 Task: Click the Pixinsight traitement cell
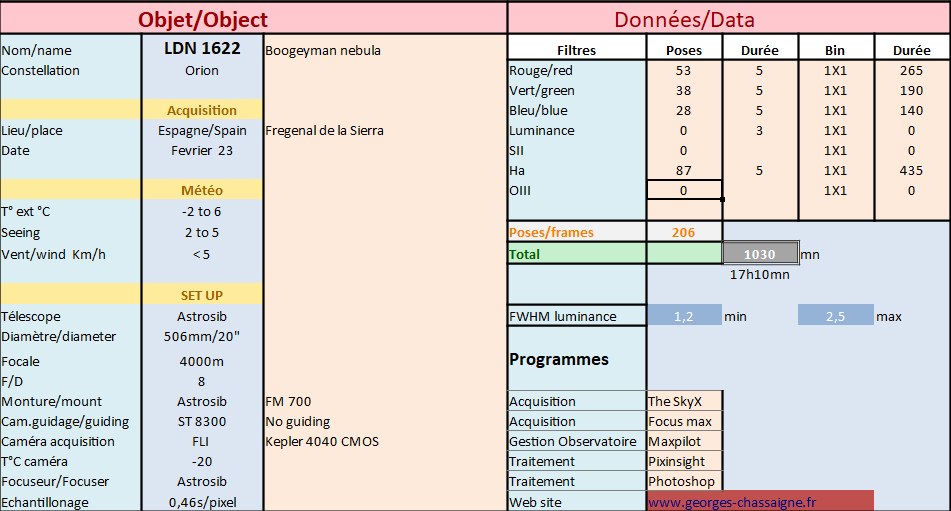coord(685,461)
